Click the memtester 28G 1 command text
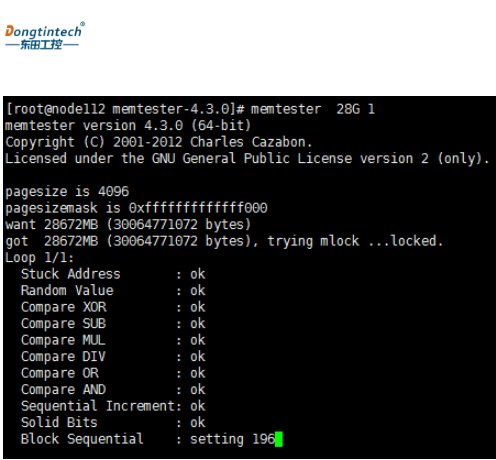The image size is (496, 460). click(x=313, y=109)
